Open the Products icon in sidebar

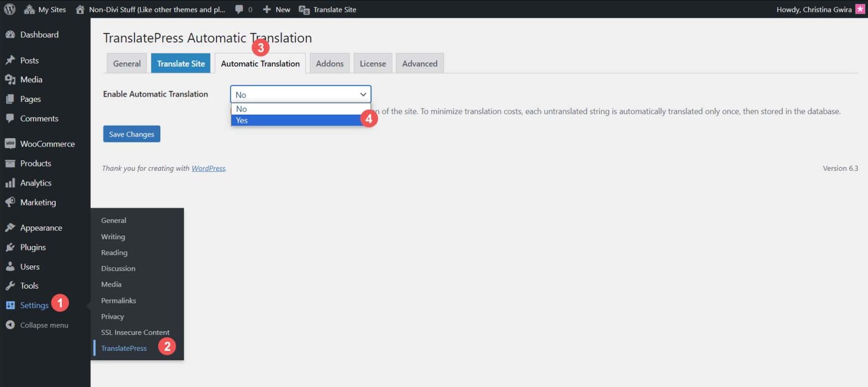click(x=11, y=163)
